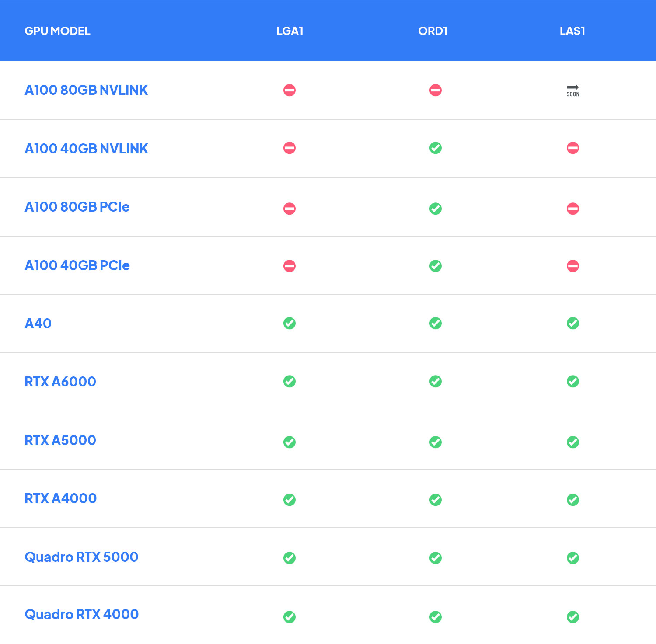This screenshot has width=656, height=644.
Task: Click the A100 40GB NVLINK LGA1 unavailable icon
Action: (x=290, y=148)
